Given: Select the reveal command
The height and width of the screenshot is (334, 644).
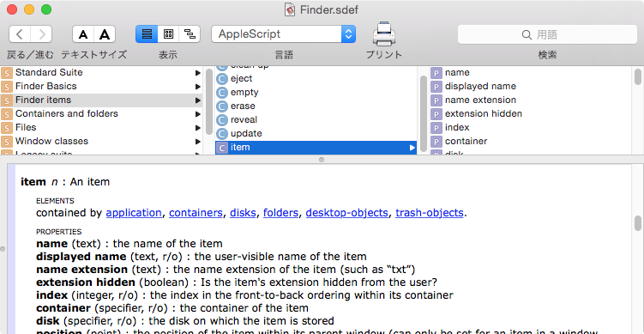Looking at the screenshot, I should (x=316, y=120).
